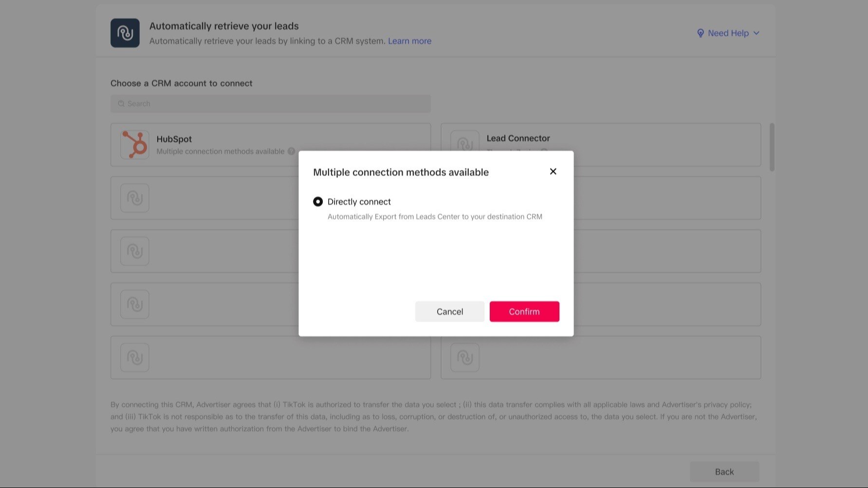Click the lead retrieval icon in the header
The image size is (868, 488).
point(125,33)
